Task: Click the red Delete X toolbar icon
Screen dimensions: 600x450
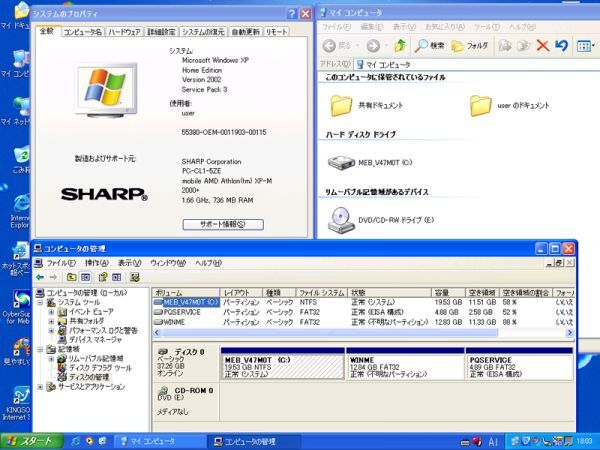Action: (x=543, y=46)
